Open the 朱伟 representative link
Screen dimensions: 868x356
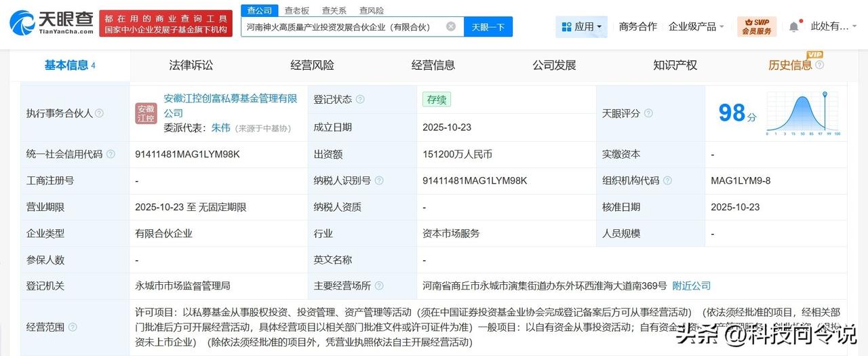click(x=221, y=127)
